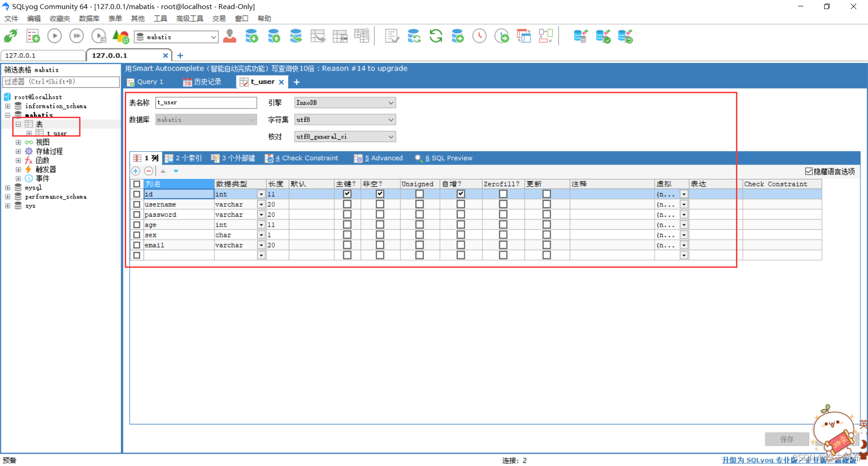Toggle not-null checkbox for username row
This screenshot has width=868, height=466.
[380, 204]
